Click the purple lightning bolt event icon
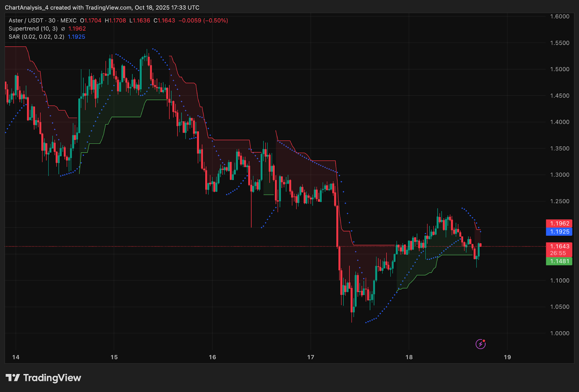Image resolution: width=579 pixels, height=392 pixels. [480, 344]
